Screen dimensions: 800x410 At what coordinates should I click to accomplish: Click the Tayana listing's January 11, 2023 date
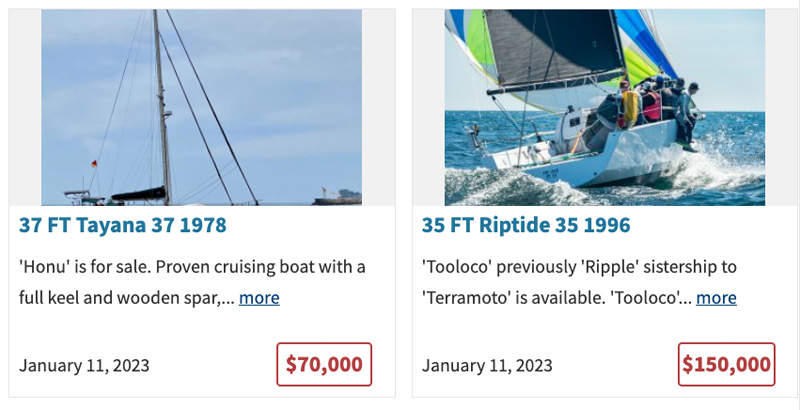[x=84, y=365]
